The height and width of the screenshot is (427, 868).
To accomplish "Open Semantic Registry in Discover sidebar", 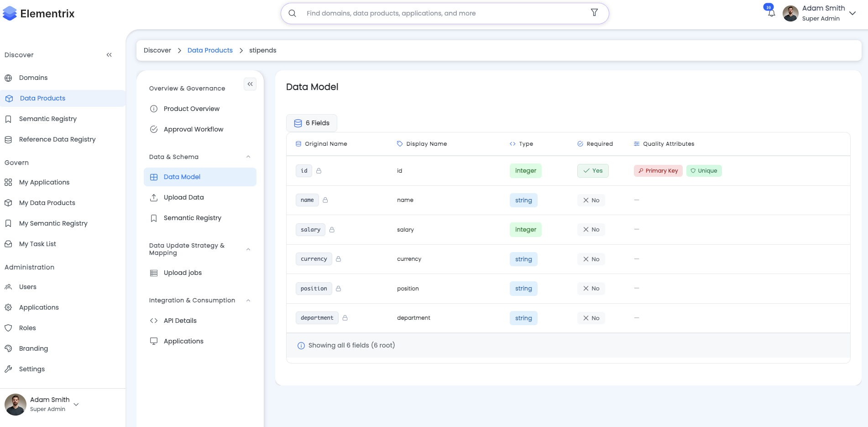I will 48,119.
